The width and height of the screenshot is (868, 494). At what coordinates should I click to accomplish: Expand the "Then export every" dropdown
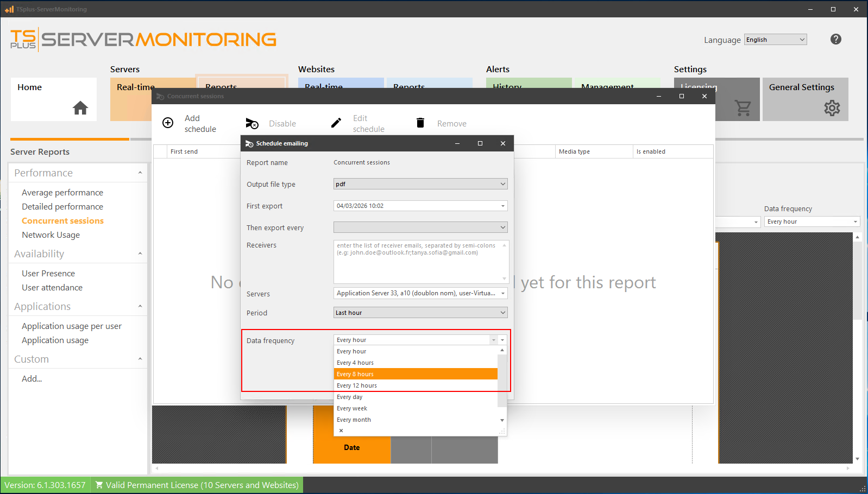pos(420,227)
